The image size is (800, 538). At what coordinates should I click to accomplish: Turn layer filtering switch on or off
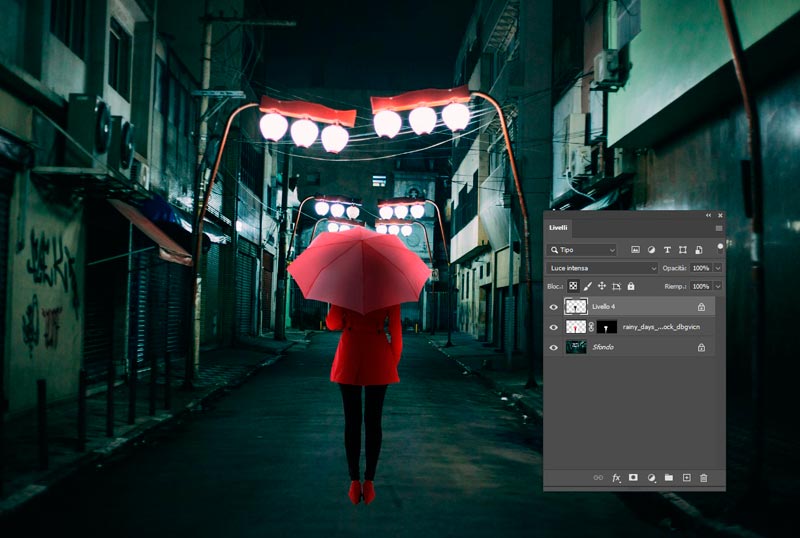coord(720,248)
